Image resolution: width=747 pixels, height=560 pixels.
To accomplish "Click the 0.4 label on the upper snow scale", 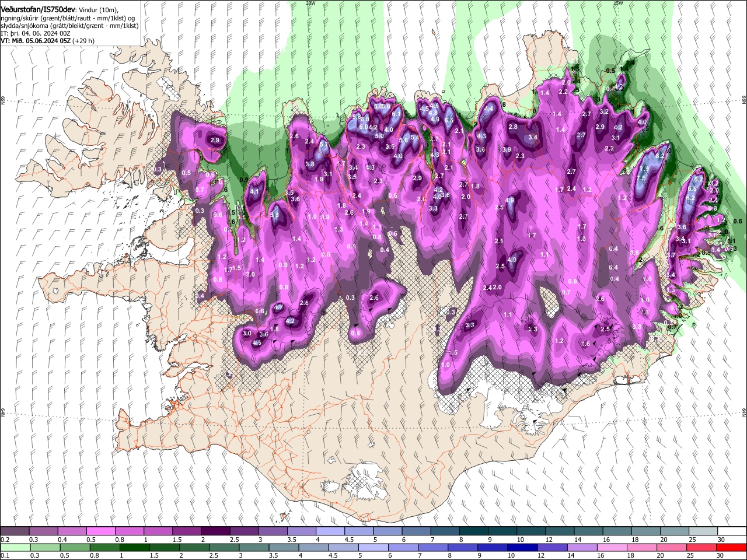I will click(x=62, y=540).
